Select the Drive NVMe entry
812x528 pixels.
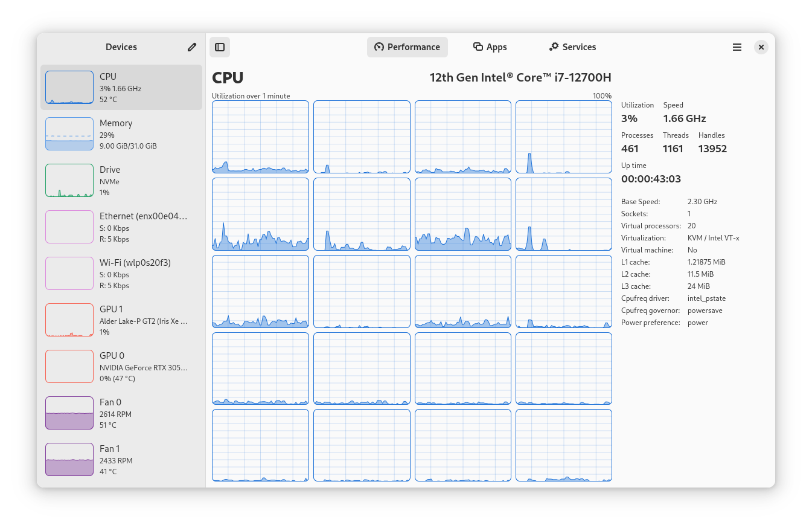(x=121, y=180)
